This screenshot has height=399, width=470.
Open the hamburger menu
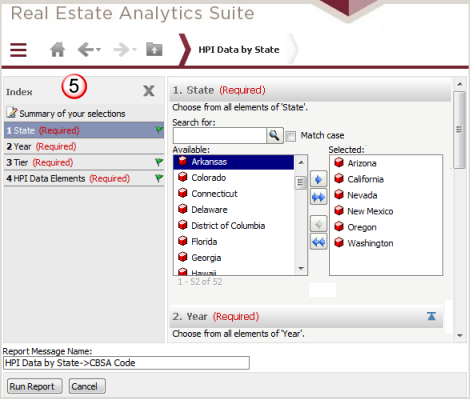tap(18, 50)
